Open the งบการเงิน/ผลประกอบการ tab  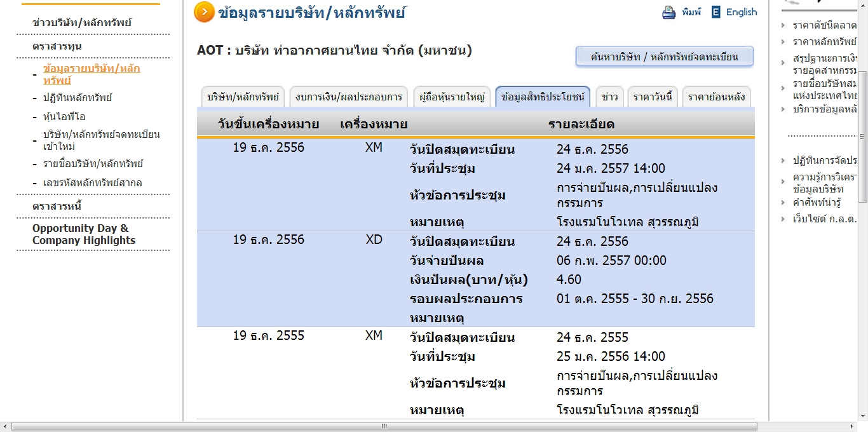click(x=349, y=97)
